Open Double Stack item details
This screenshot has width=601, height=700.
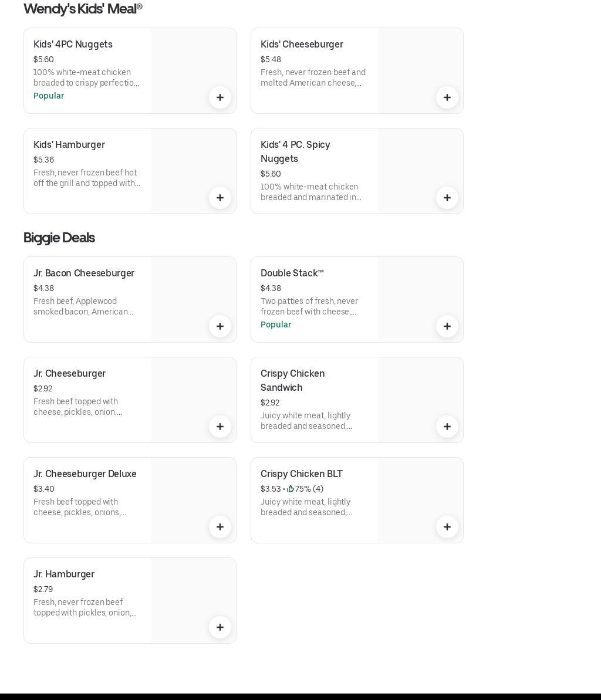click(292, 273)
